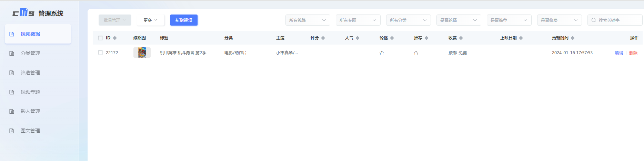Sort by 推荐 column arrows
Viewport: 644px width, 161px height.
(426, 38)
